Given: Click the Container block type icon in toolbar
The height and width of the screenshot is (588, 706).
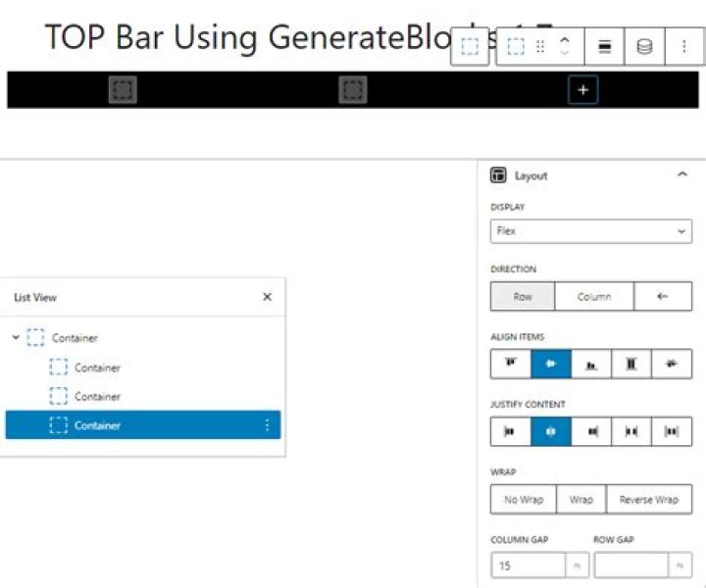Looking at the screenshot, I should tap(516, 46).
